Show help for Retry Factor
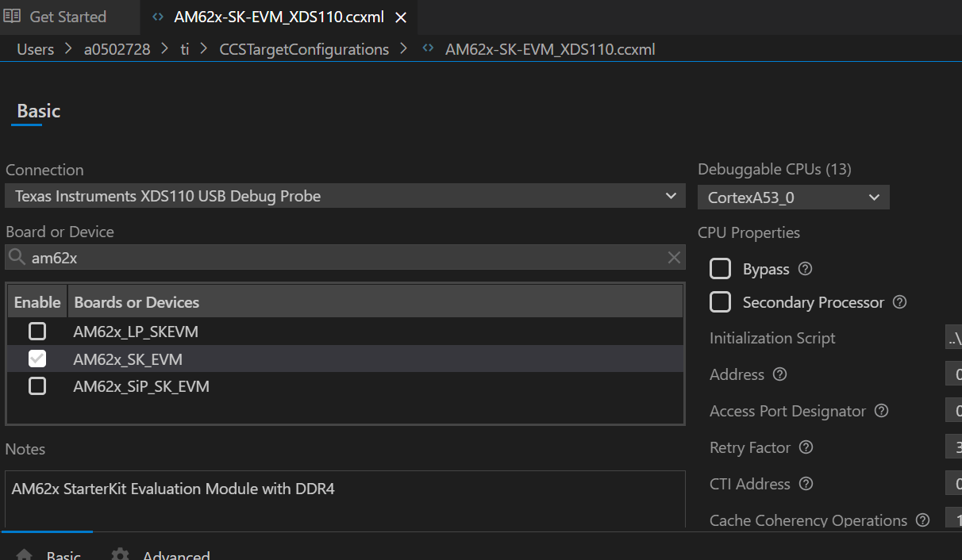 (x=806, y=447)
